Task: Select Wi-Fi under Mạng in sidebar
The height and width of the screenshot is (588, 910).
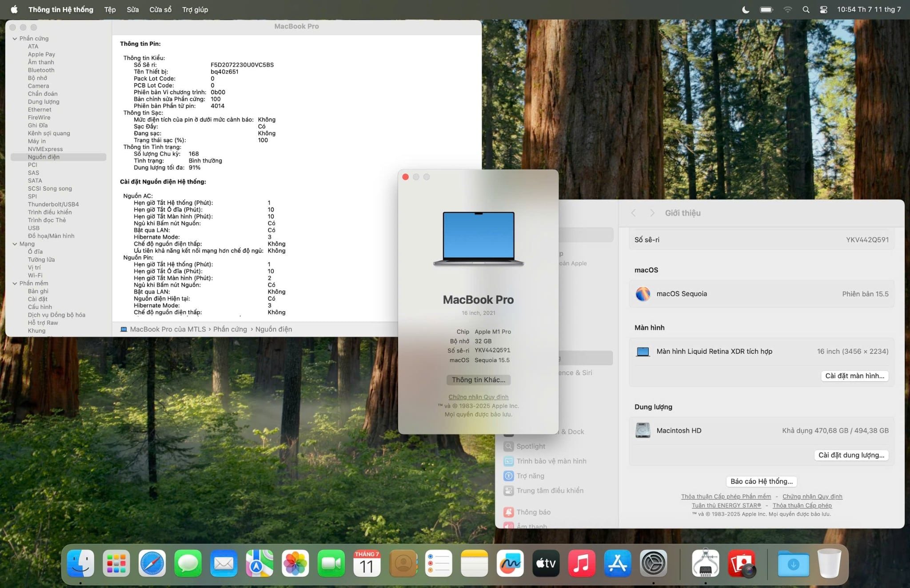Action: (x=35, y=276)
